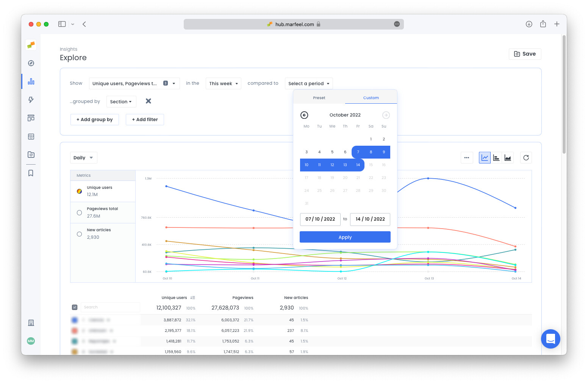Viewport: 588px width, 383px height.
Task: Expand the This week period dropdown
Action: (x=224, y=84)
